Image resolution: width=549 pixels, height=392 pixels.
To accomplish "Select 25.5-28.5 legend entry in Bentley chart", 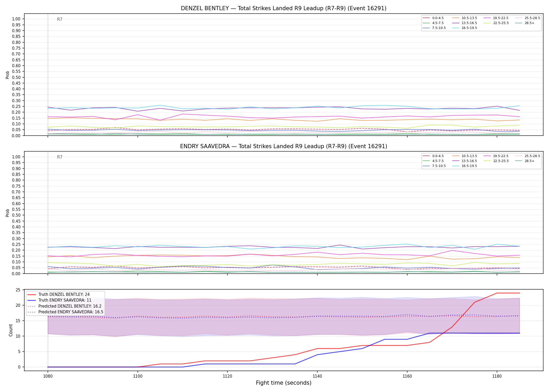I will (x=528, y=18).
